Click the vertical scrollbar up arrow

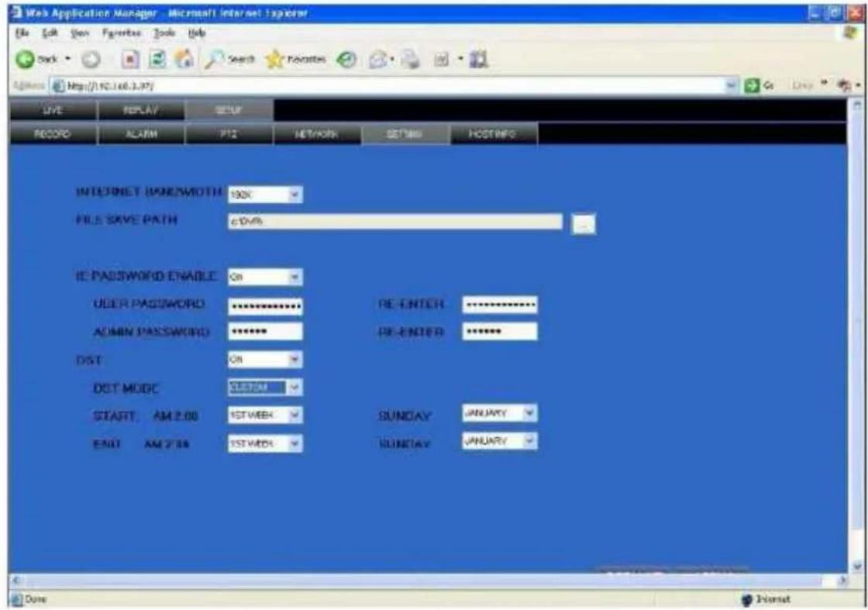(857, 105)
